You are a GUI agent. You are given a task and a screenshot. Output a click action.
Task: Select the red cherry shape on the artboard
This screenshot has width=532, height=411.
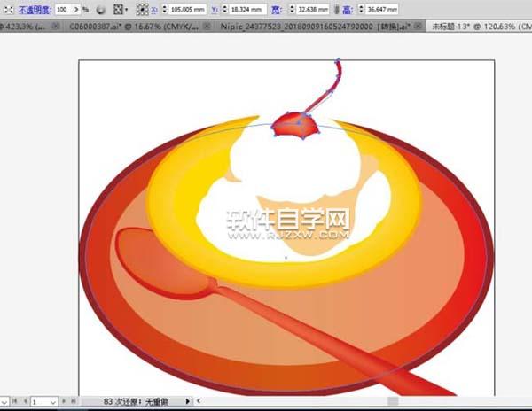[294, 126]
